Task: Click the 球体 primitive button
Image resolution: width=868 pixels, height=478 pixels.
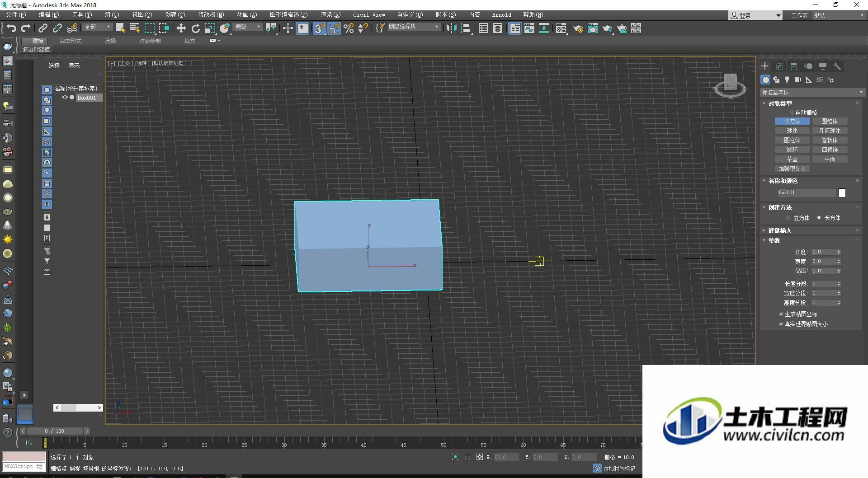Action: (792, 131)
